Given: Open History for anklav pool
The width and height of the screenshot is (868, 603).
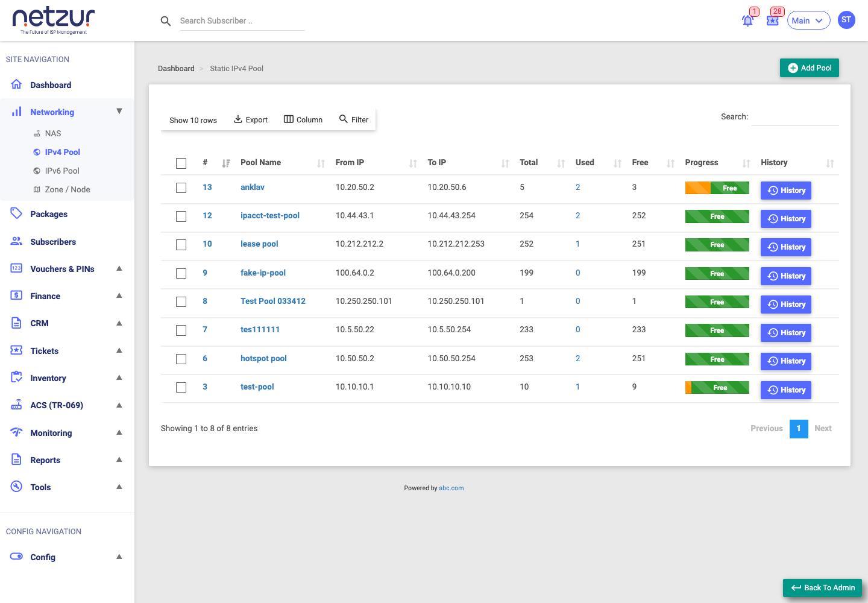Looking at the screenshot, I should click(x=786, y=191).
